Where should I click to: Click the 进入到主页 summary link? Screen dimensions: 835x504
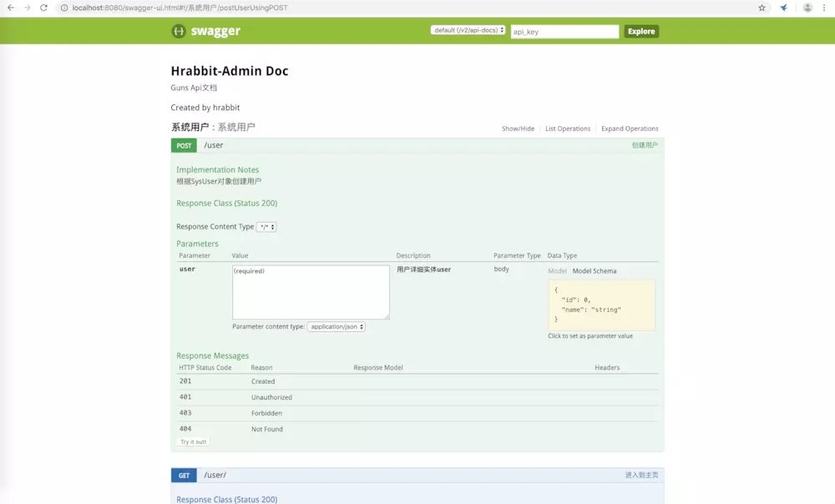pyautogui.click(x=641, y=476)
